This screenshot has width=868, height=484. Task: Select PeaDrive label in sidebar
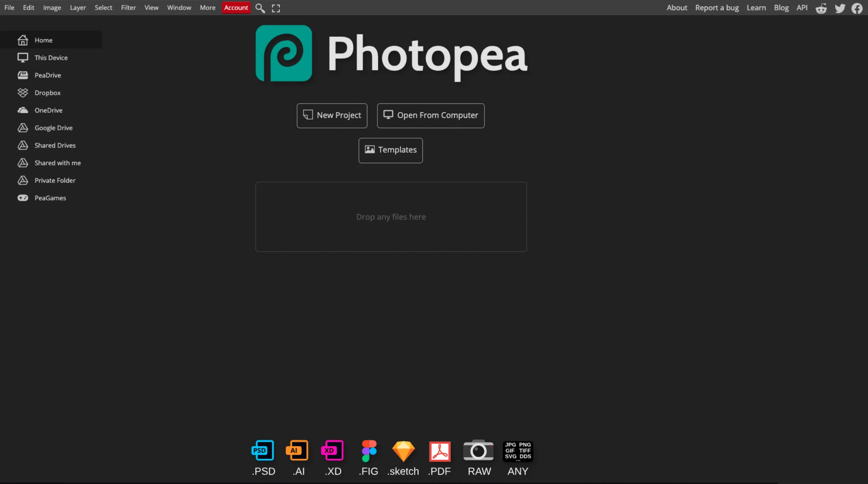tap(48, 75)
